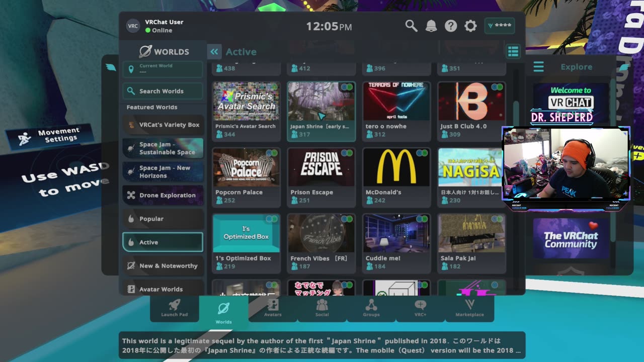Open Space Jam - New Horizons category
The width and height of the screenshot is (644, 362).
pyautogui.click(x=163, y=172)
